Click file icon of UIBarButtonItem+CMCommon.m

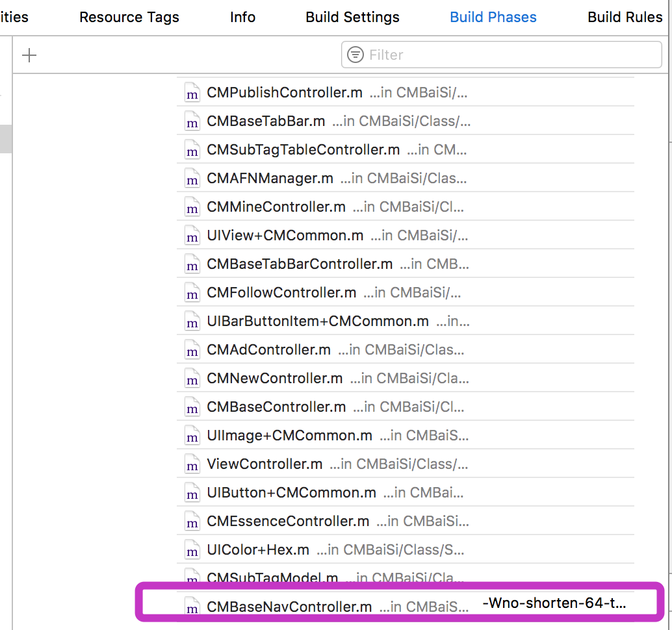coord(192,321)
